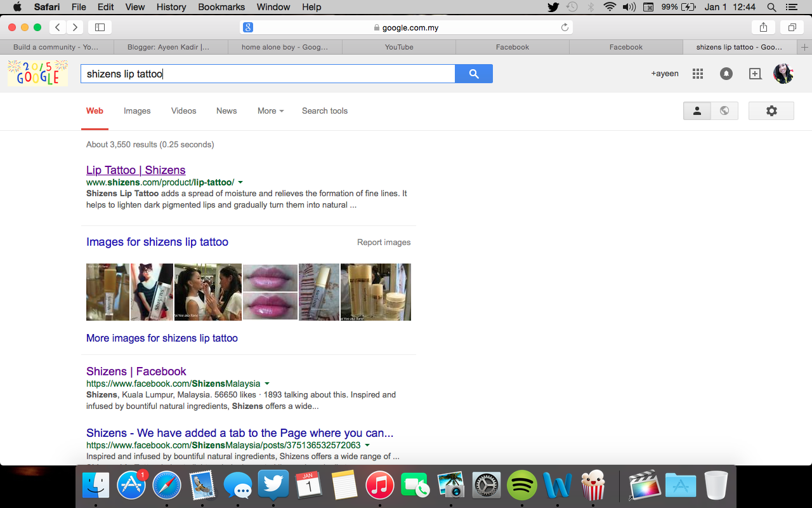
Task: Open Spotlight search in the menu bar
Action: [771, 7]
